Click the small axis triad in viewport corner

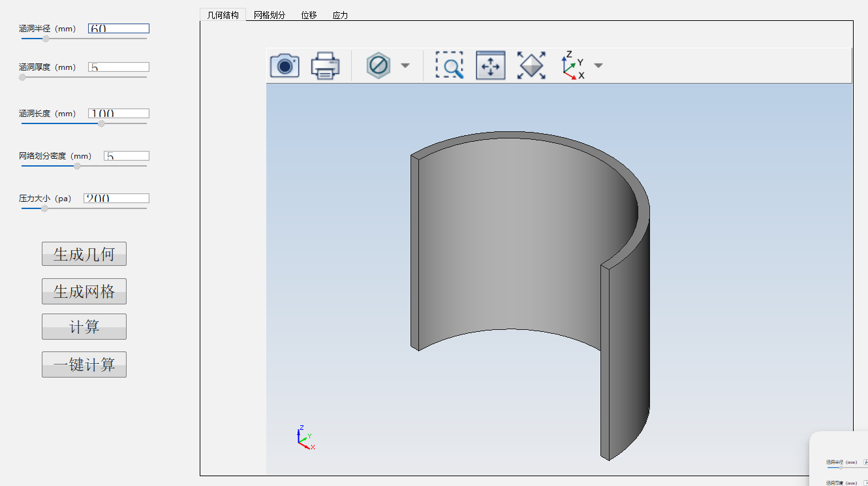(x=306, y=437)
